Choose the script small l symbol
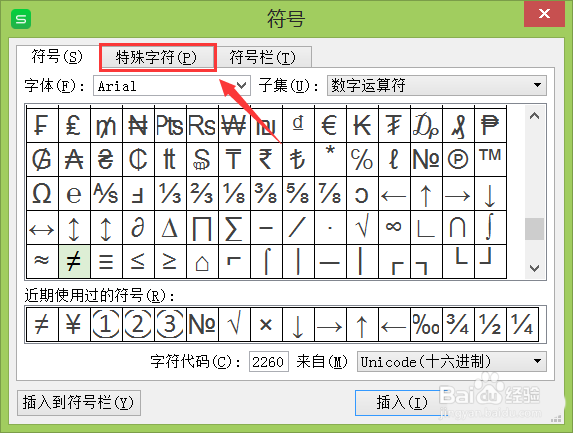Screen dimensions: 573x433 point(394,160)
